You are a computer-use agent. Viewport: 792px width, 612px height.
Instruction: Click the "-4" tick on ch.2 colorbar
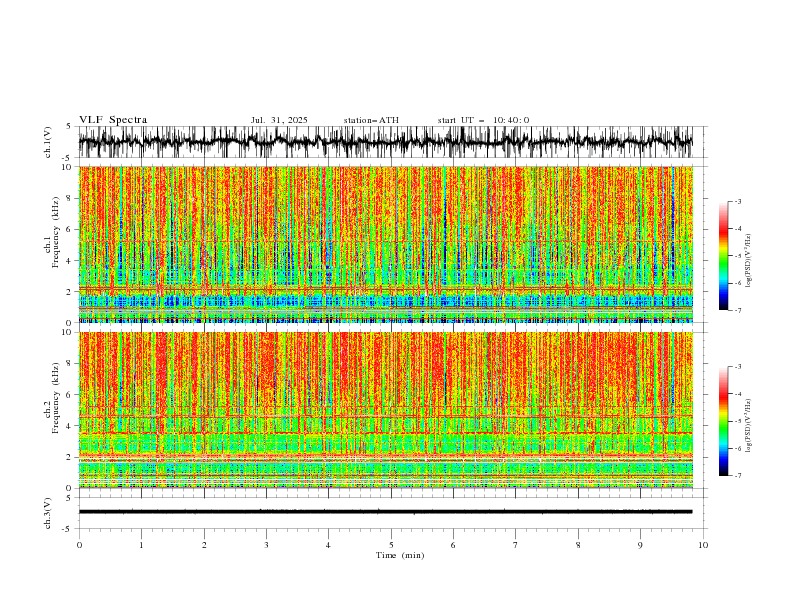point(737,394)
